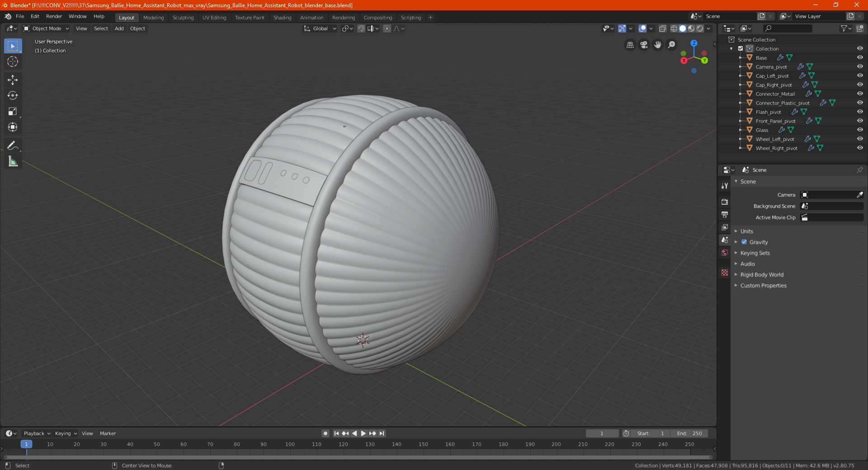Click the End frame field

(x=689, y=433)
